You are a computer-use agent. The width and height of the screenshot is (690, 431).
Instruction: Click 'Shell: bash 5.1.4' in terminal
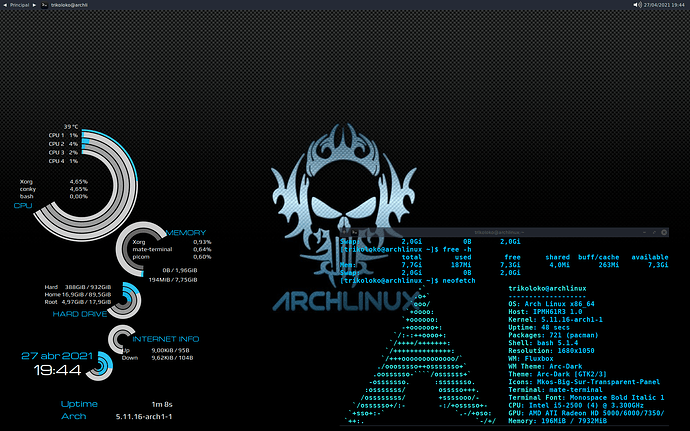click(x=543, y=343)
